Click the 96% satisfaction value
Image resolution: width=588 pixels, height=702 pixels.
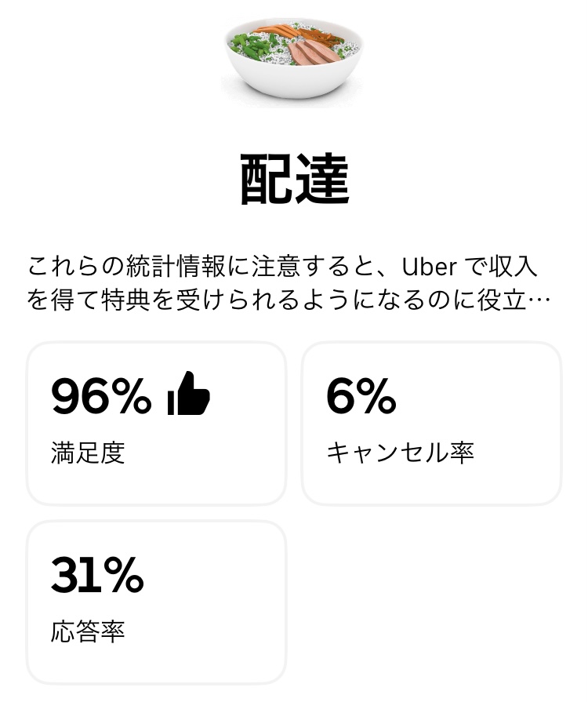pos(101,395)
